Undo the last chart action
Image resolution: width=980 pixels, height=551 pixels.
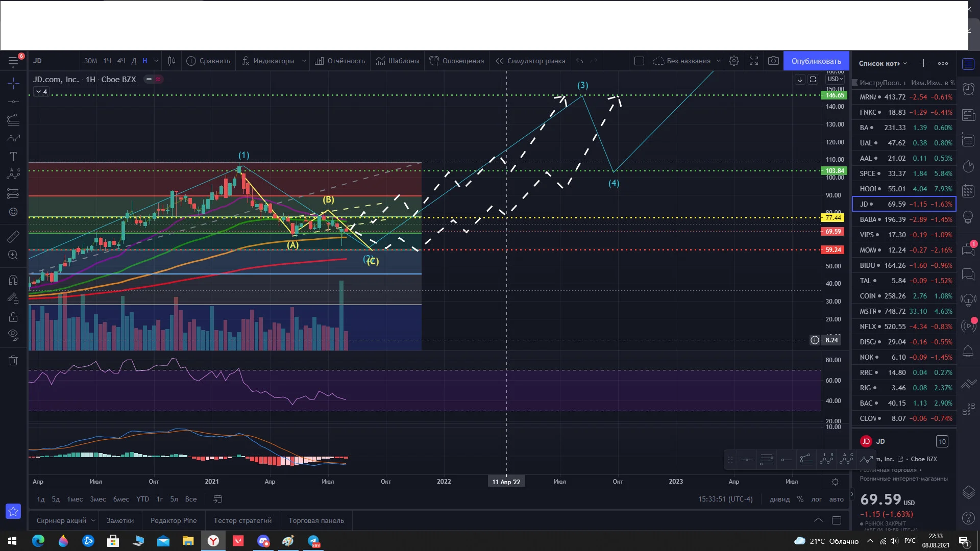580,61
